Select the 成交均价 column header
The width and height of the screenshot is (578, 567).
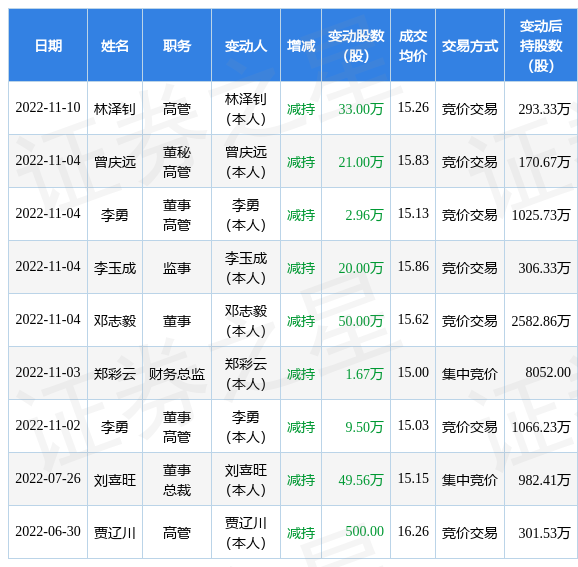(413, 45)
